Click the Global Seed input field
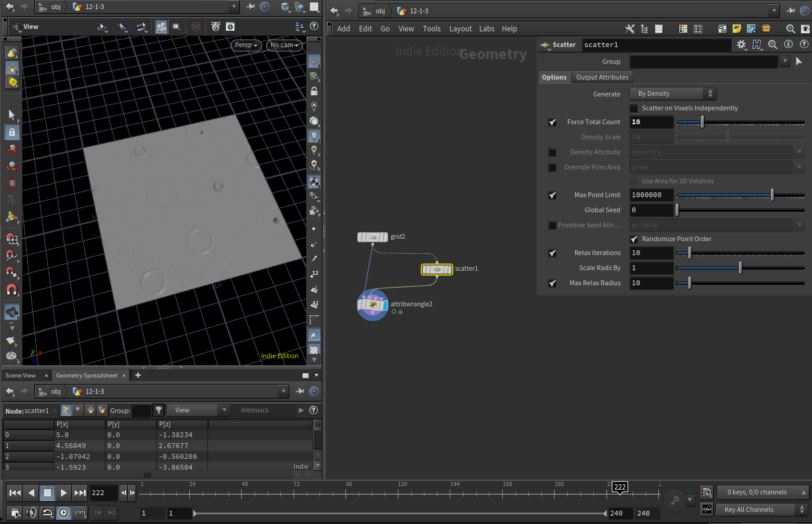Image resolution: width=812 pixels, height=524 pixels. pyautogui.click(x=652, y=210)
